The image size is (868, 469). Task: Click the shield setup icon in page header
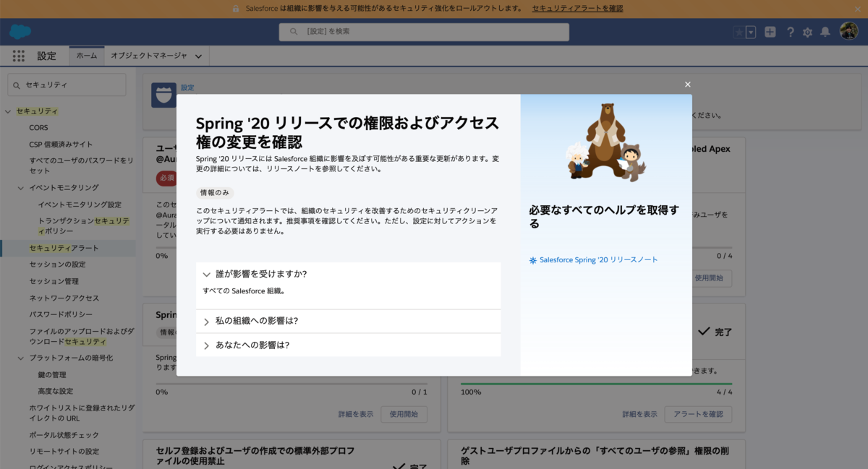tap(163, 95)
